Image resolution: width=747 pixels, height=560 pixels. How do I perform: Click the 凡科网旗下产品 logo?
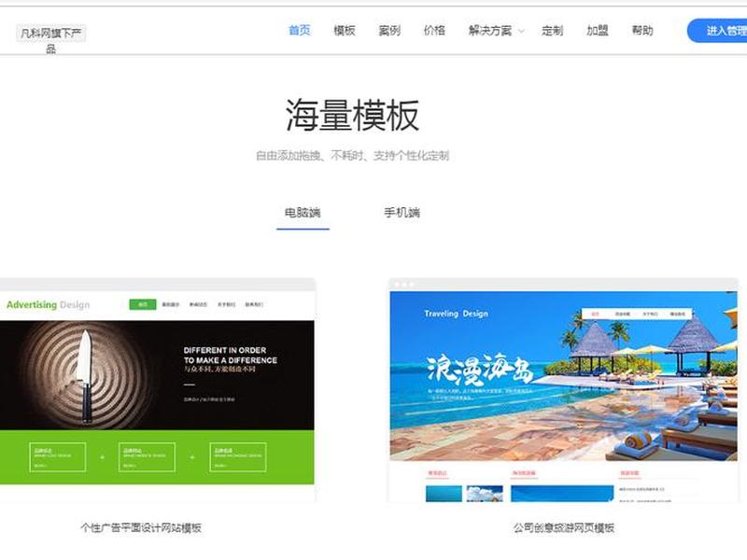(x=51, y=39)
